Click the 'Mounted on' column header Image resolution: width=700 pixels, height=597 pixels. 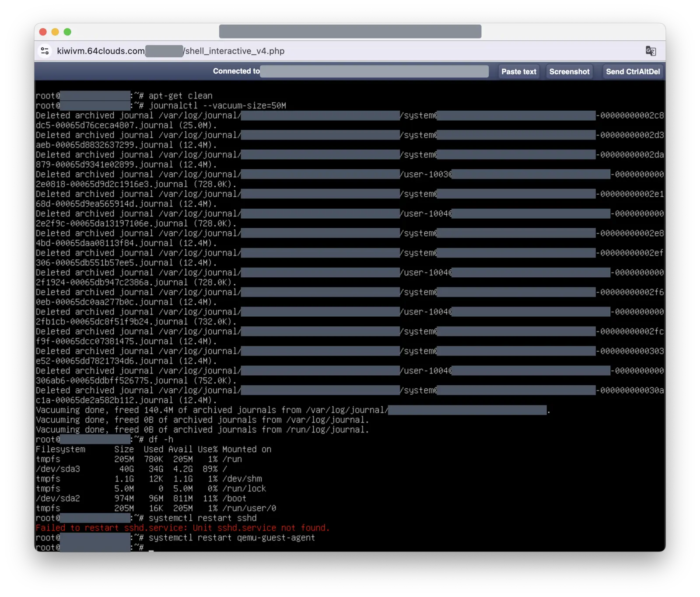pyautogui.click(x=247, y=449)
